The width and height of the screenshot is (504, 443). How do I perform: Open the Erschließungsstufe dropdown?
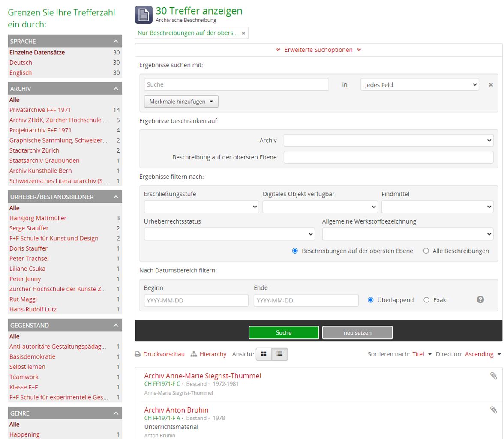click(x=201, y=207)
